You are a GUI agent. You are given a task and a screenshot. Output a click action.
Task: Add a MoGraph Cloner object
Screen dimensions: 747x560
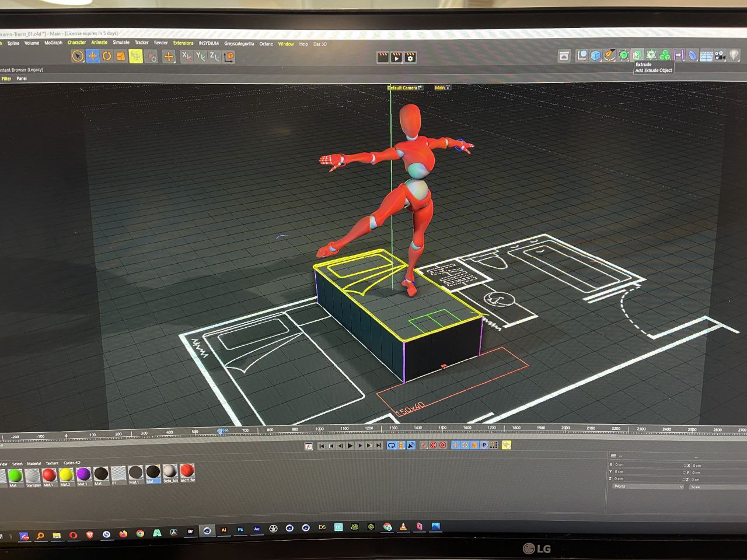click(665, 55)
